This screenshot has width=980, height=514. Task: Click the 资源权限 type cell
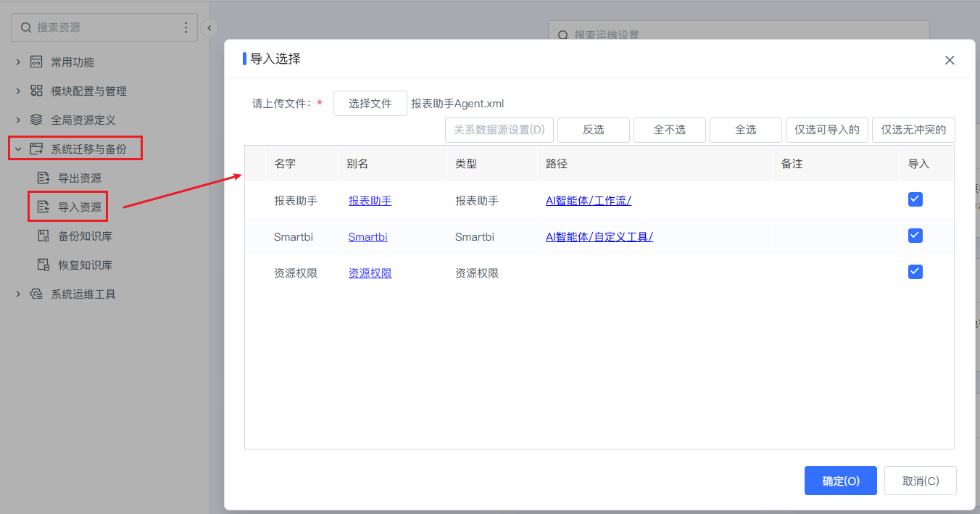[x=477, y=273]
